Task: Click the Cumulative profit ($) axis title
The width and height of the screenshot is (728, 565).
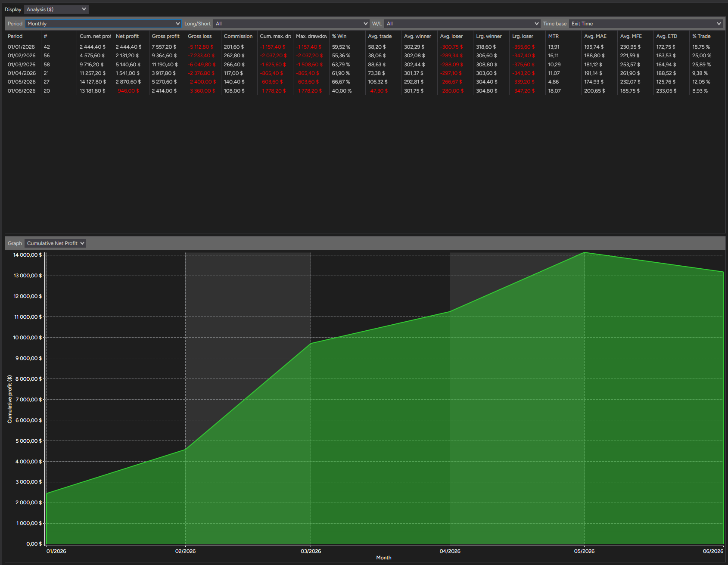Action: 9,399
